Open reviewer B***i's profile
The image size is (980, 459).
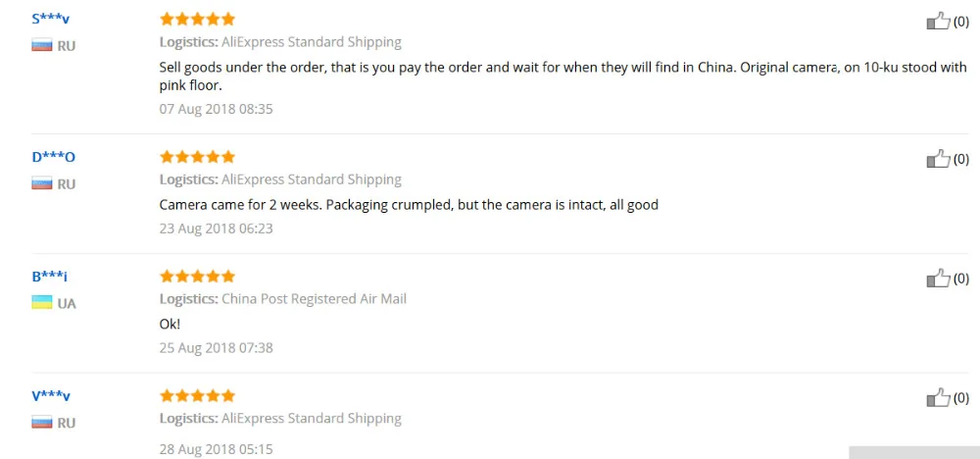pyautogui.click(x=49, y=277)
